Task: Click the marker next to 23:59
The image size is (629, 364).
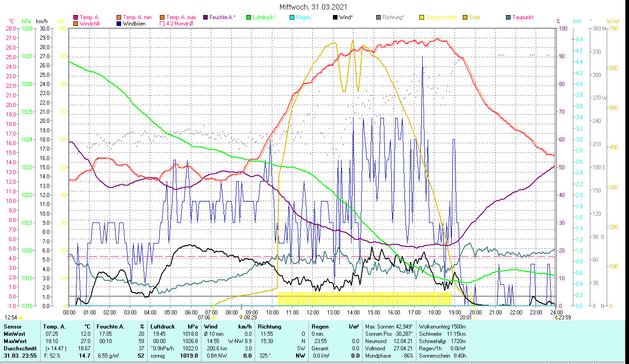Action: tap(556, 318)
